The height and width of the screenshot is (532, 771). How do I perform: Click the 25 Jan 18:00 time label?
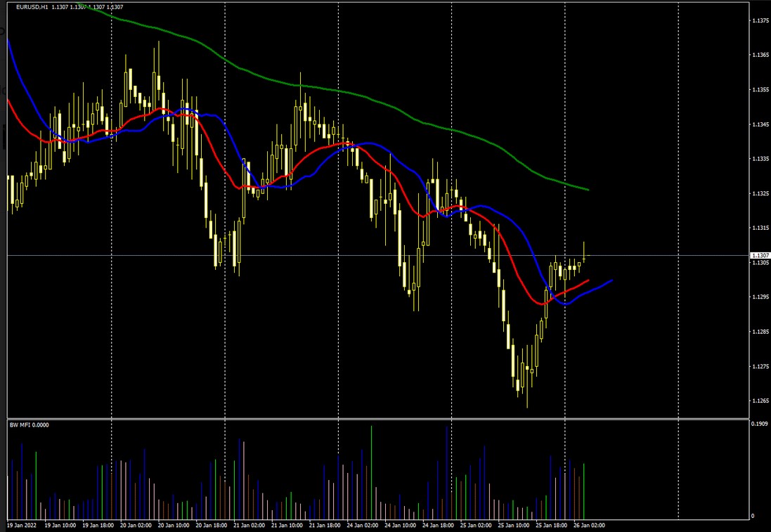tap(552, 525)
